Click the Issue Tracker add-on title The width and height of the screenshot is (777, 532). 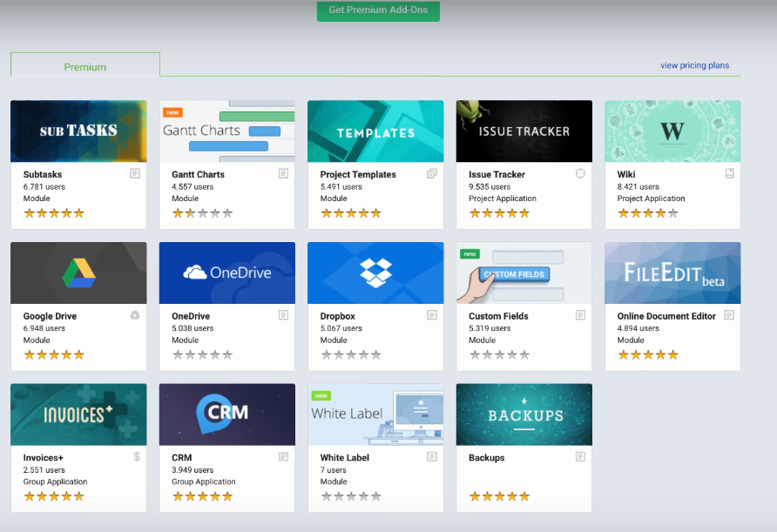click(497, 174)
